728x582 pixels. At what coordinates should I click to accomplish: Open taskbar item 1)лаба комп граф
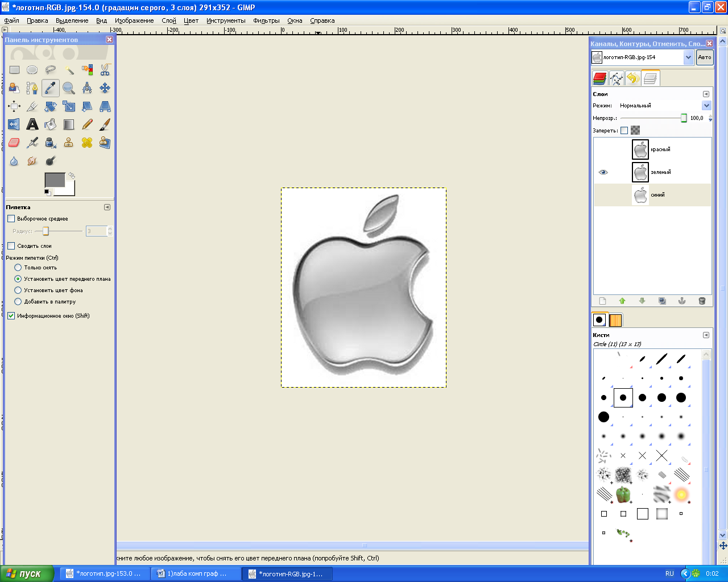click(196, 573)
